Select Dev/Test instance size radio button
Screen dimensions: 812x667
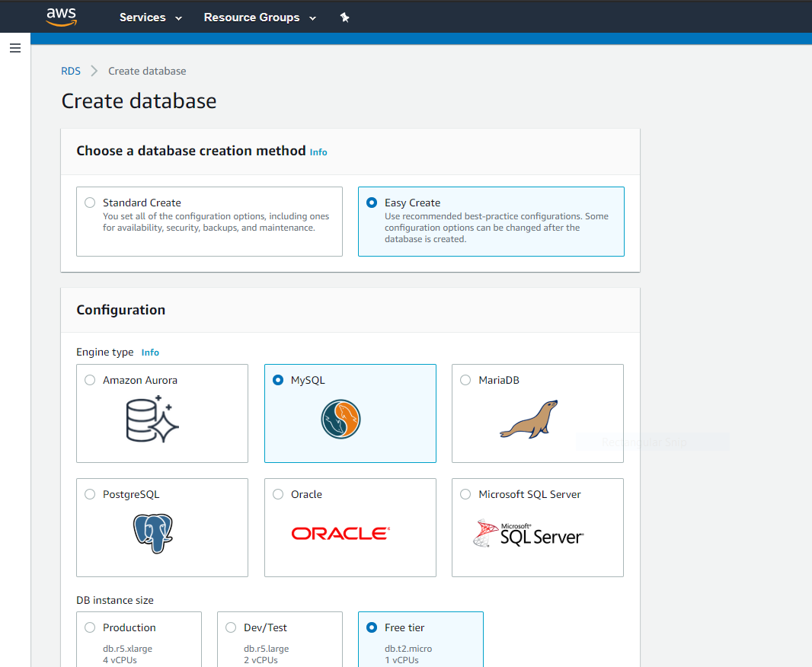click(231, 627)
